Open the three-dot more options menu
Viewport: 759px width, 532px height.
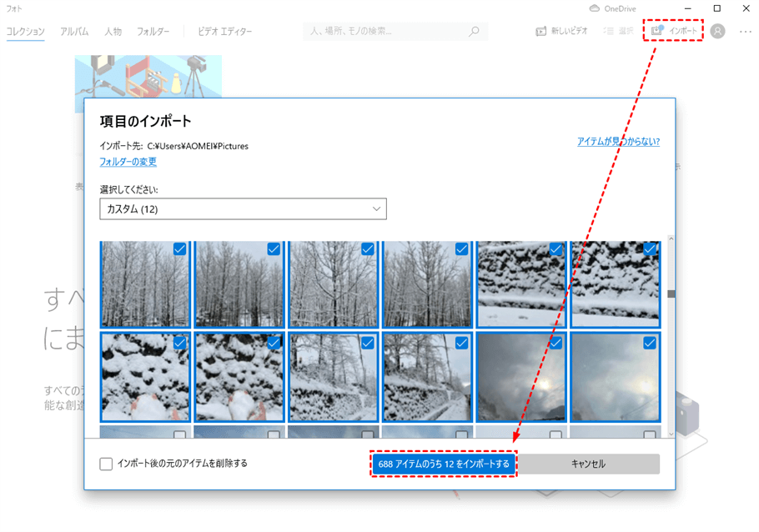[745, 32]
